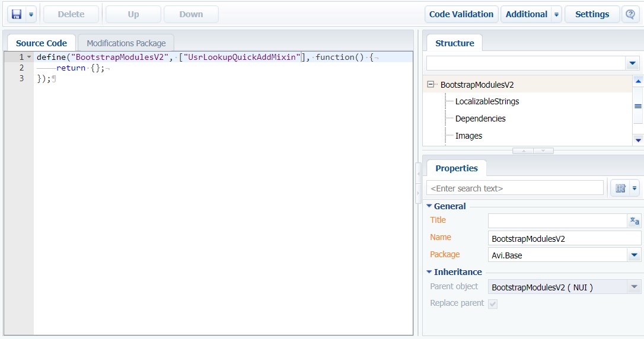Viewport: 644px width, 339px height.
Task: Select the Properties tab
Action: tap(456, 168)
